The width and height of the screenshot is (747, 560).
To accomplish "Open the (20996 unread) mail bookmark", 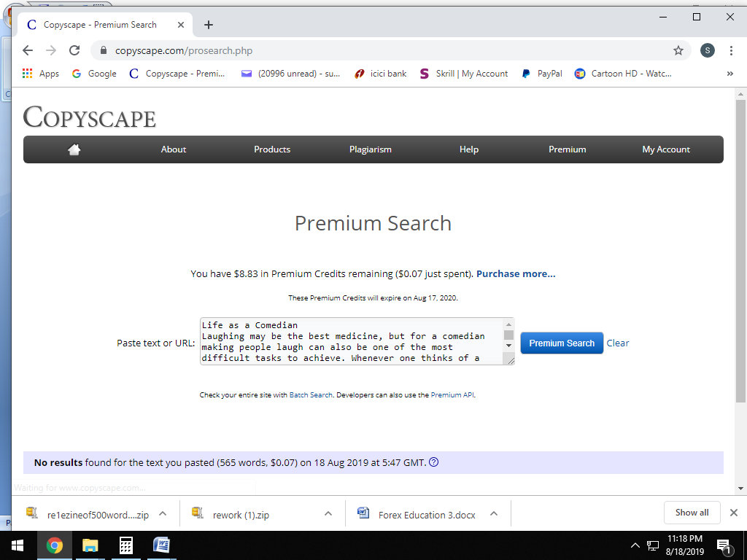I will 290,74.
